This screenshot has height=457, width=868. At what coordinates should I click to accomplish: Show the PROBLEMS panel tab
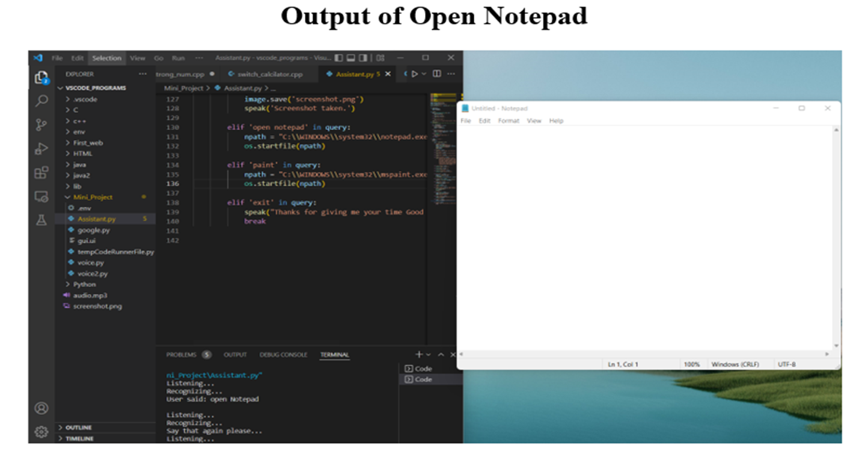pyautogui.click(x=189, y=355)
